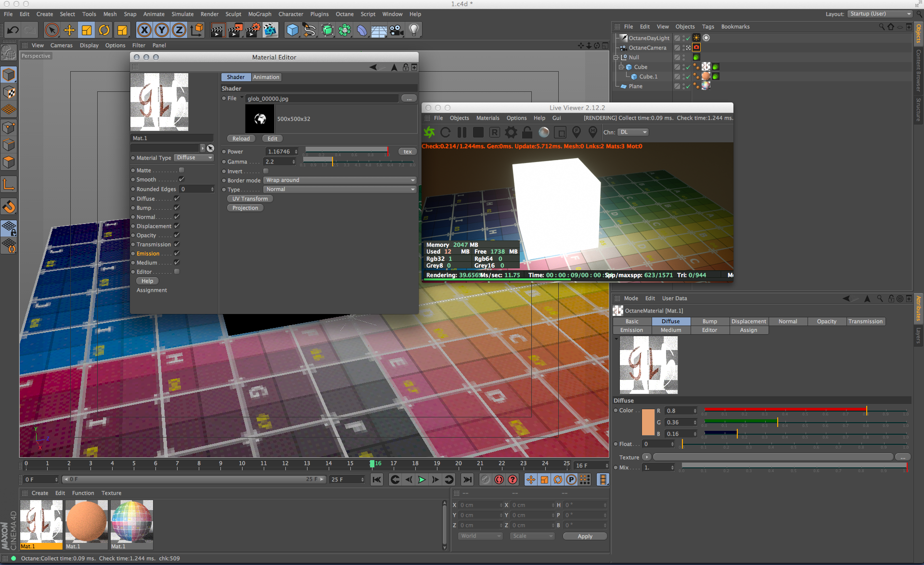The width and height of the screenshot is (924, 565).
Task: Click Live Viewer send scene Octane icon
Action: click(429, 132)
